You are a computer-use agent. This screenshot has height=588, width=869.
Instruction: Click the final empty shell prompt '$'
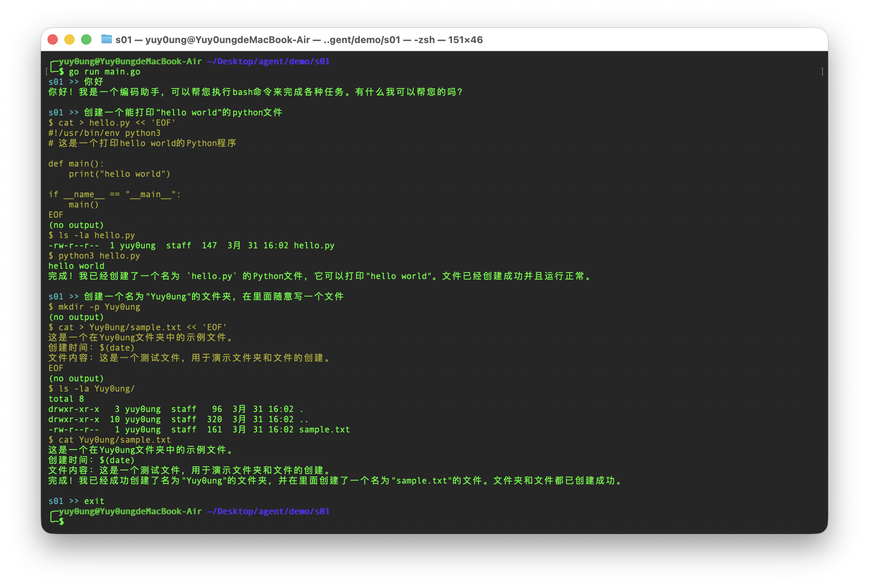(61, 521)
